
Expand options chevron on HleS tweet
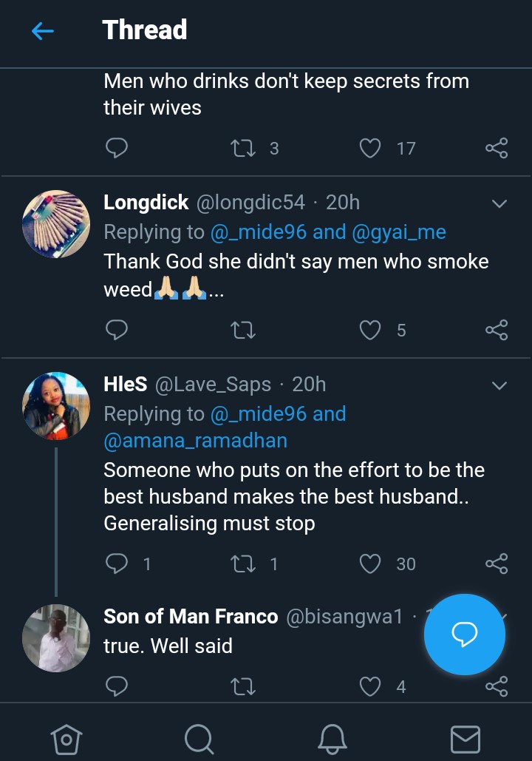[x=499, y=385]
